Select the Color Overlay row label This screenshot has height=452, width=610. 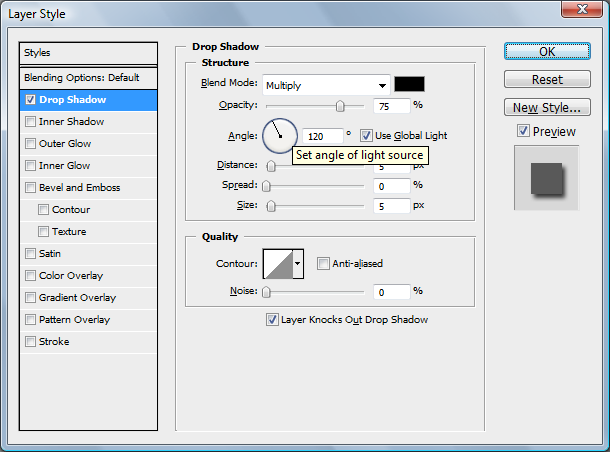coord(71,275)
